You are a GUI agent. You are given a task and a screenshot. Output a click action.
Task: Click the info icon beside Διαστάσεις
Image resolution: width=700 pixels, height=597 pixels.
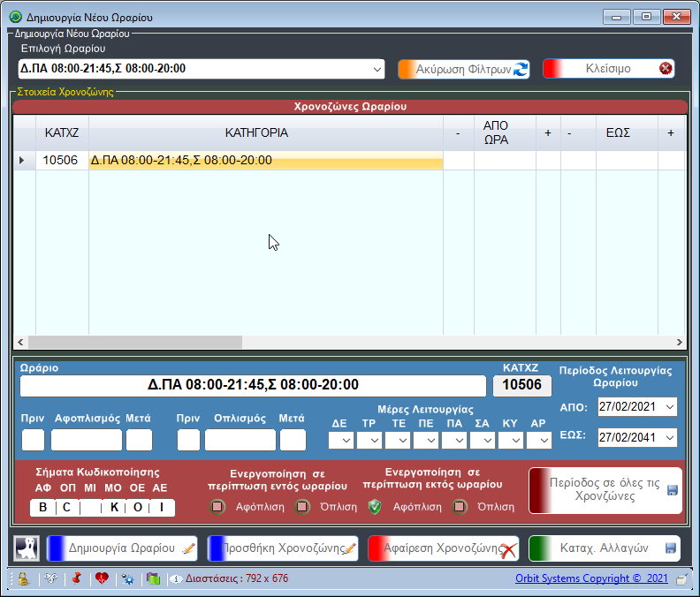[176, 579]
